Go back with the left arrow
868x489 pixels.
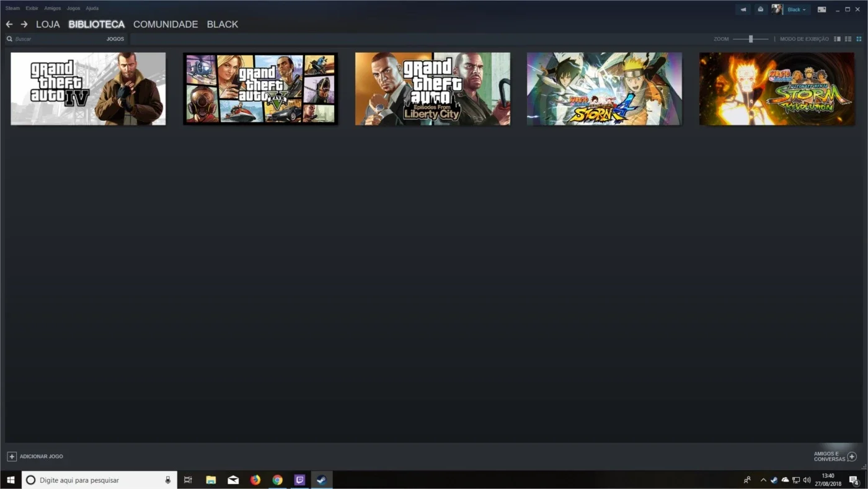tap(9, 24)
